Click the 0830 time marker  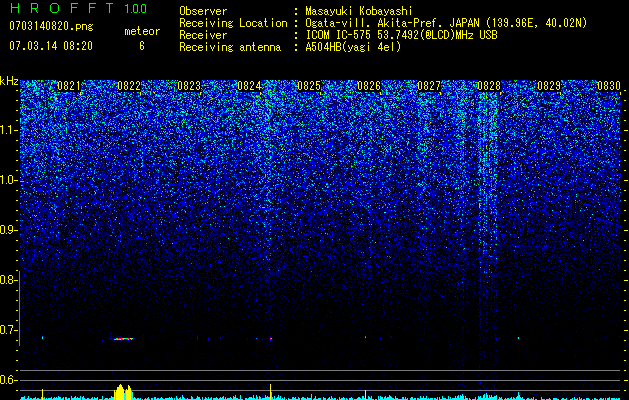tap(609, 85)
